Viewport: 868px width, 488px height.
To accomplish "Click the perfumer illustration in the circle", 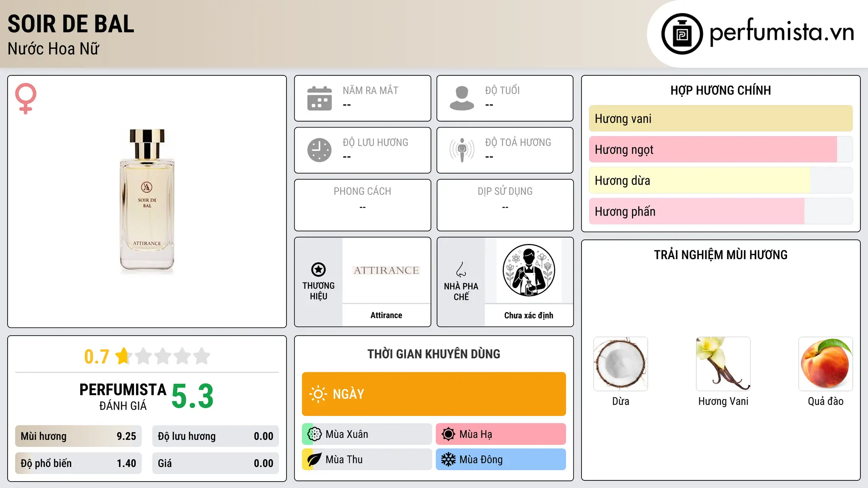I will coord(529,270).
